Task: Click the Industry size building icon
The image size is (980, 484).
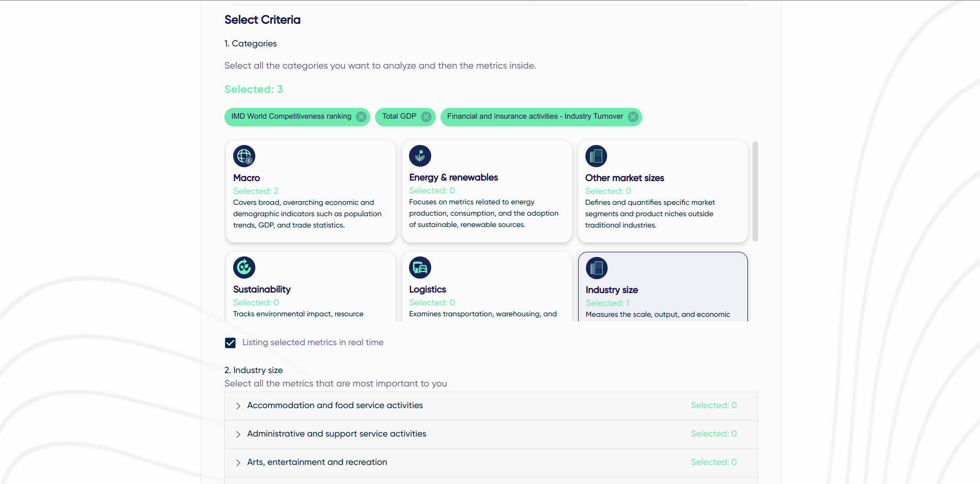Action: [597, 268]
